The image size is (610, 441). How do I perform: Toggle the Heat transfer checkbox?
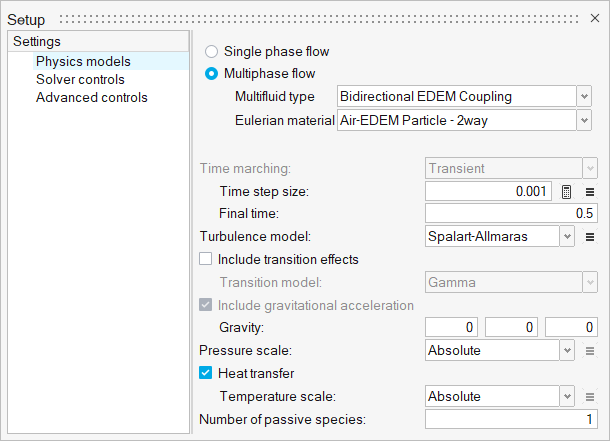(207, 374)
